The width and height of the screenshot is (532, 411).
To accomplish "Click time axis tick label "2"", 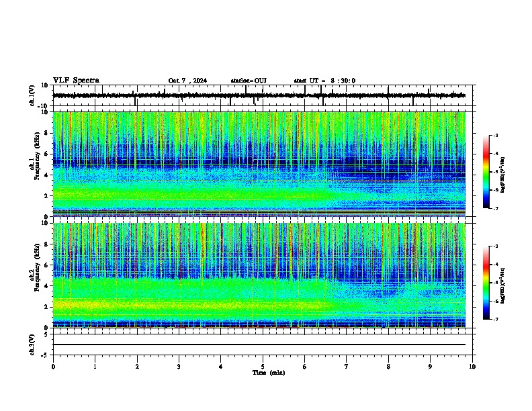I will (137, 367).
